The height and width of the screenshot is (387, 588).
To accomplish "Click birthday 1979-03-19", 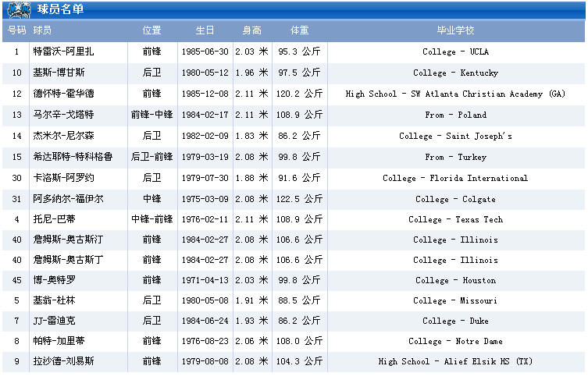I will point(205,156).
